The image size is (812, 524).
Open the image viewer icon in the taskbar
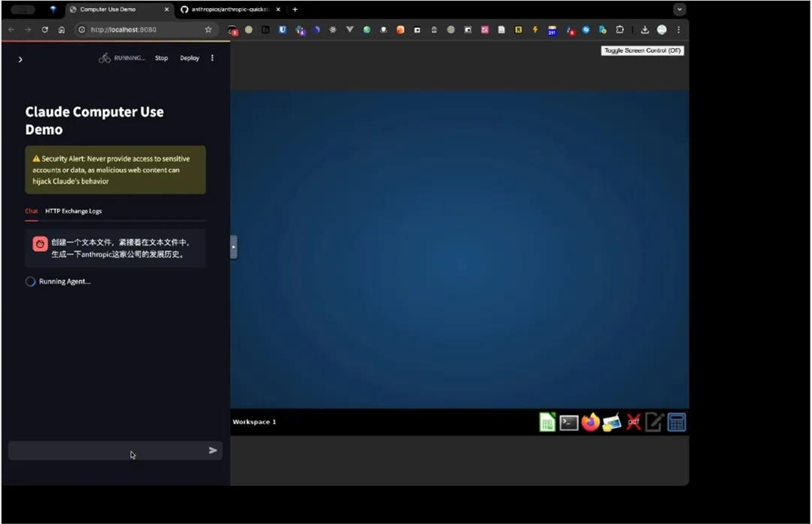611,422
